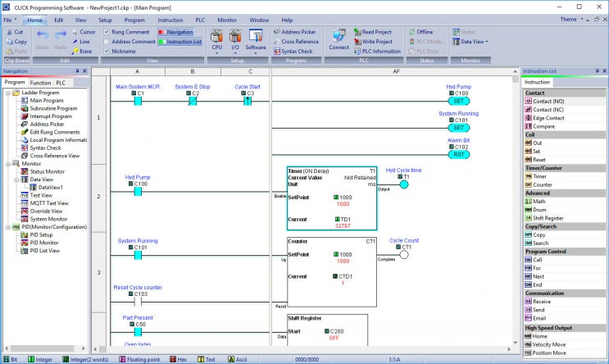Click Syntax Check in the Program group

click(291, 51)
